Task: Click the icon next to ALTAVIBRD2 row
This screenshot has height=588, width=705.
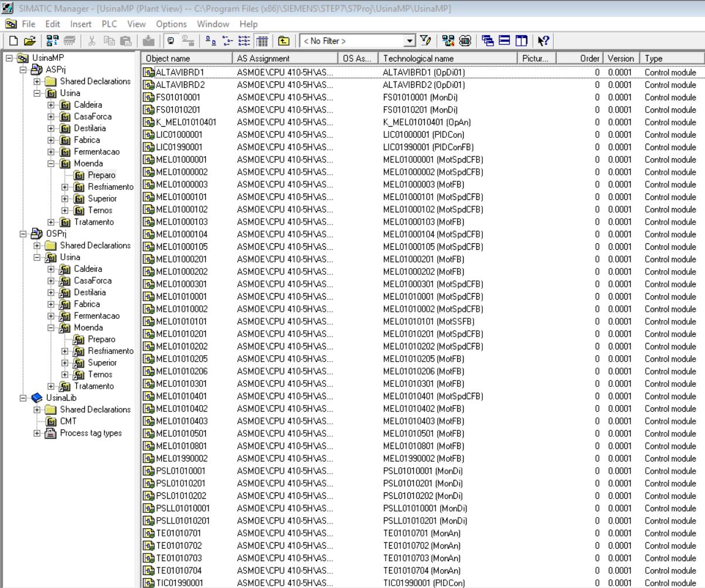Action: (x=149, y=85)
